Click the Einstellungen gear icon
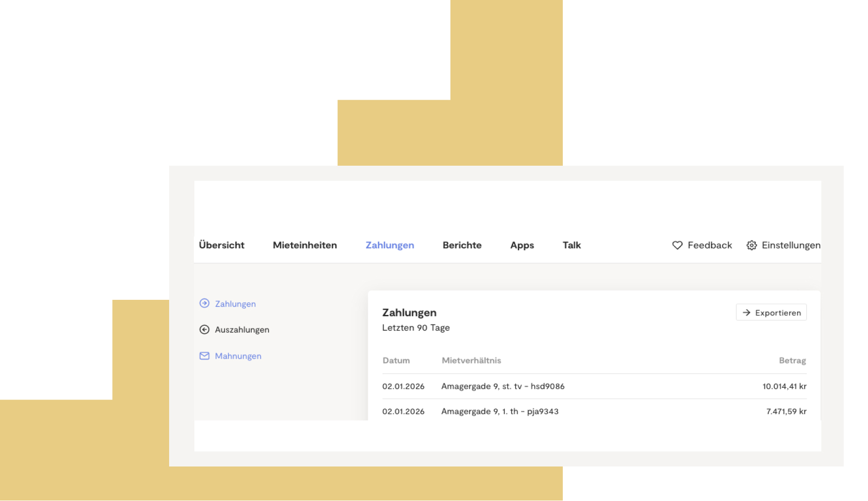 tap(752, 245)
